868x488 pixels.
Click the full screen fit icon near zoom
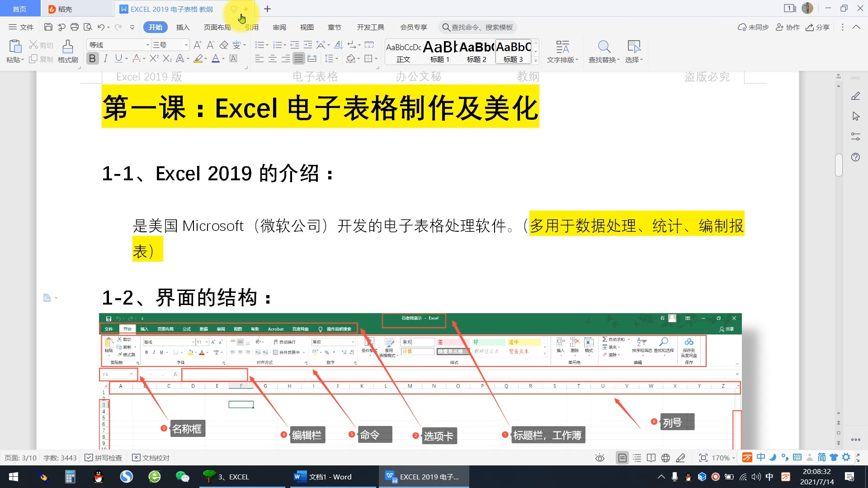[703, 458]
